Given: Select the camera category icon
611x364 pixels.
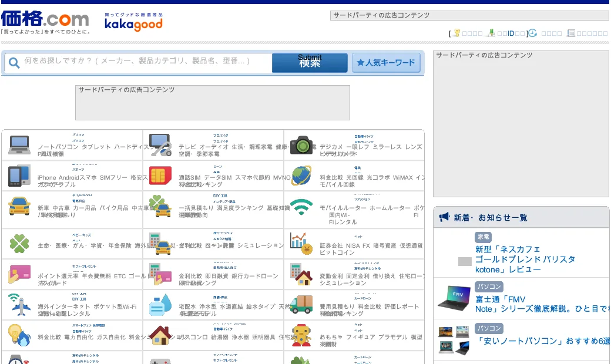Looking at the screenshot, I should [301, 145].
